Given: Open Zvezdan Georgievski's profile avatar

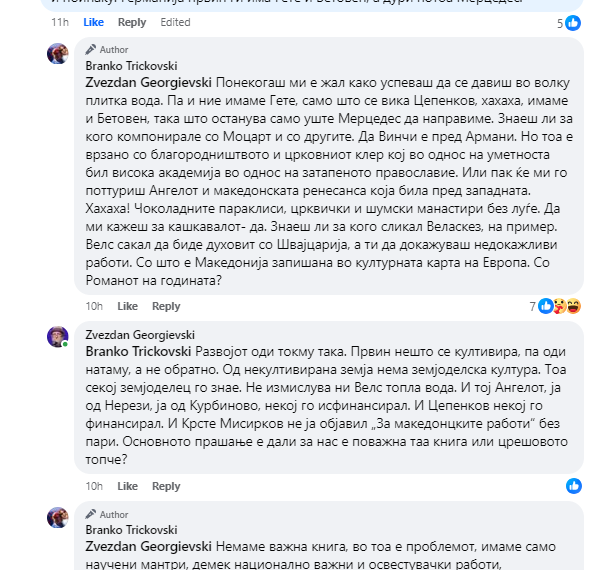Looking at the screenshot, I should click(58, 337).
